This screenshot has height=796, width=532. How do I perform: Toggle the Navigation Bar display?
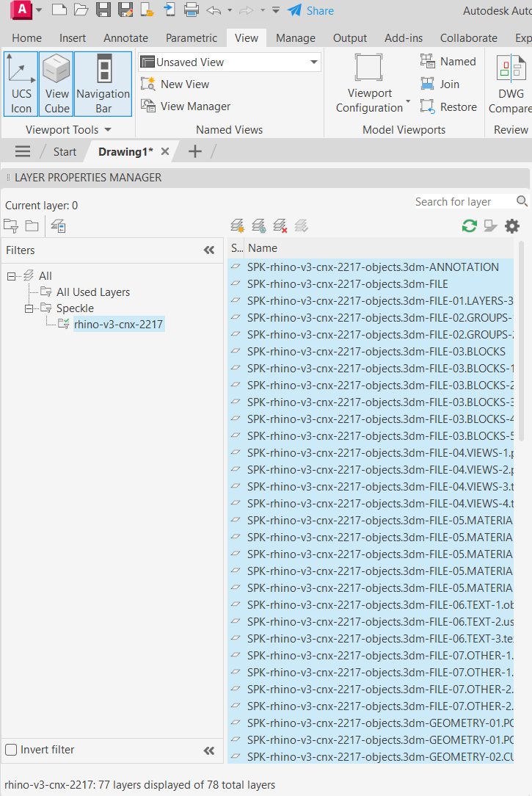click(103, 84)
